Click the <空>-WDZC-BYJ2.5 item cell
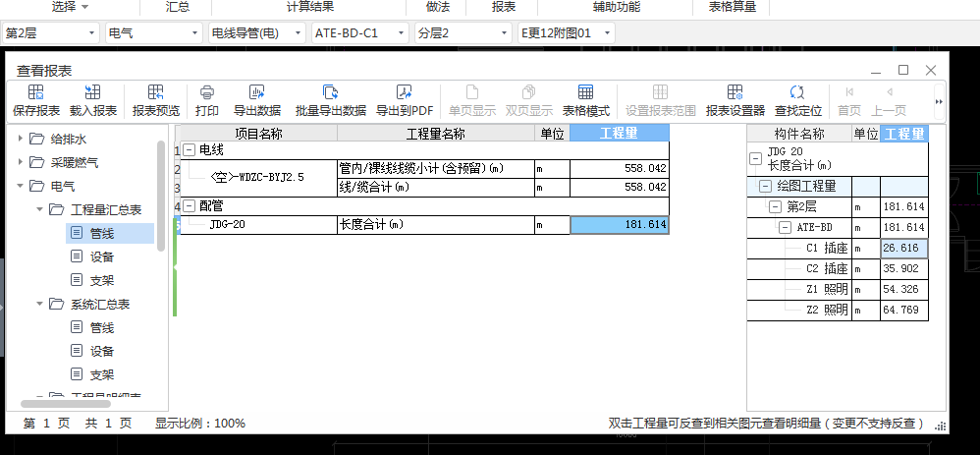The width and height of the screenshot is (980, 455). coord(259,178)
